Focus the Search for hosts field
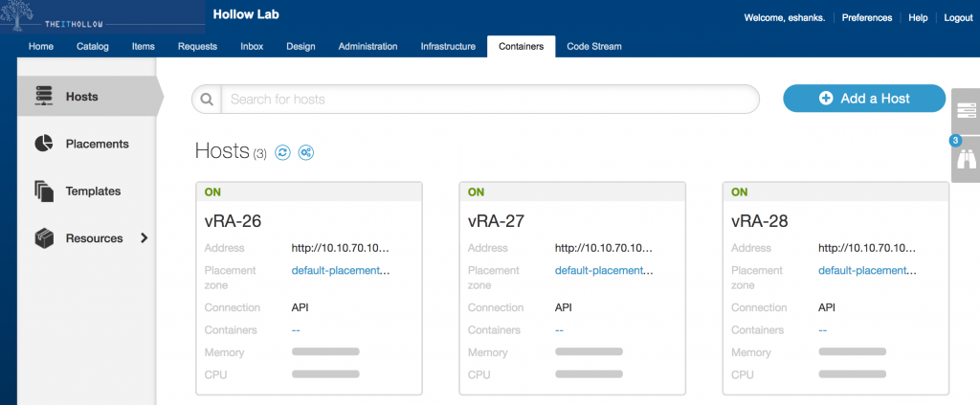The height and width of the screenshot is (405, 980). coord(488,100)
